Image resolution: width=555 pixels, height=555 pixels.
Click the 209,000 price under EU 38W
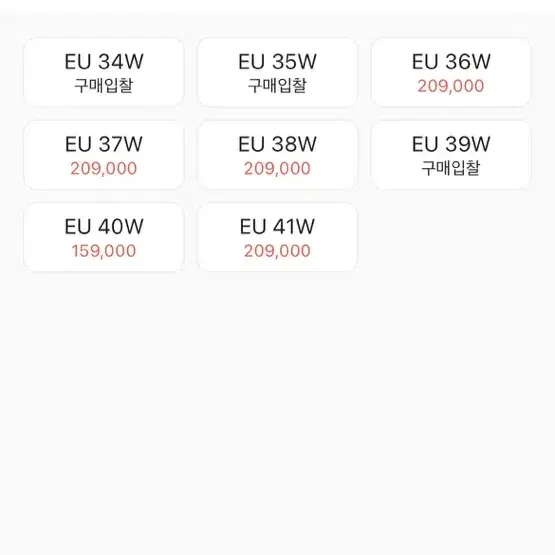(277, 168)
